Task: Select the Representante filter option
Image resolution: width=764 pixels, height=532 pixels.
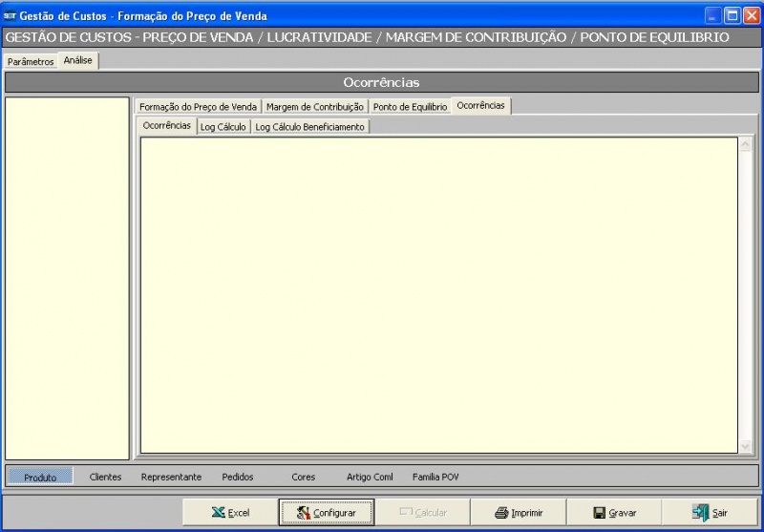Action: [x=171, y=477]
